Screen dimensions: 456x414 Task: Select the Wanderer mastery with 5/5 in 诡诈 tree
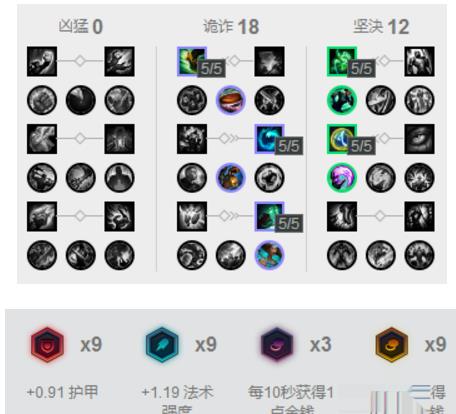coord(192,61)
